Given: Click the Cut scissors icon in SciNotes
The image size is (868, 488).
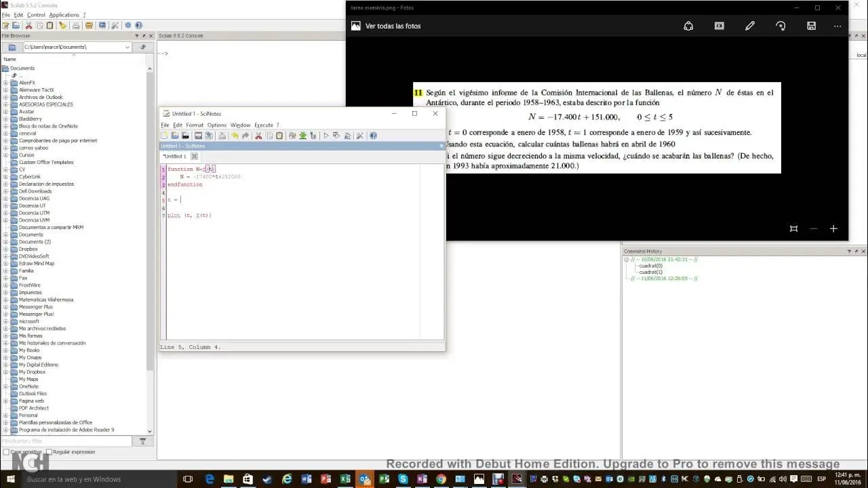Looking at the screenshot, I should coord(259,135).
